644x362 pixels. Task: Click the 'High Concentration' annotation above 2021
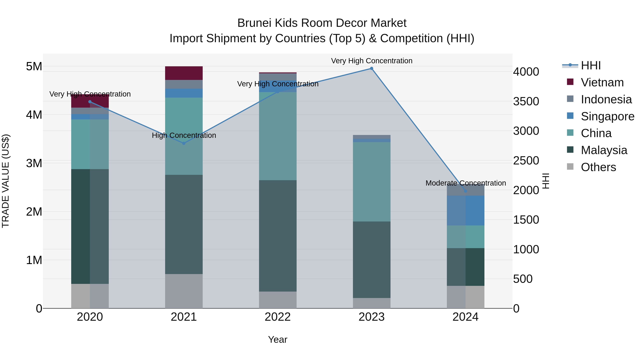coord(184,135)
